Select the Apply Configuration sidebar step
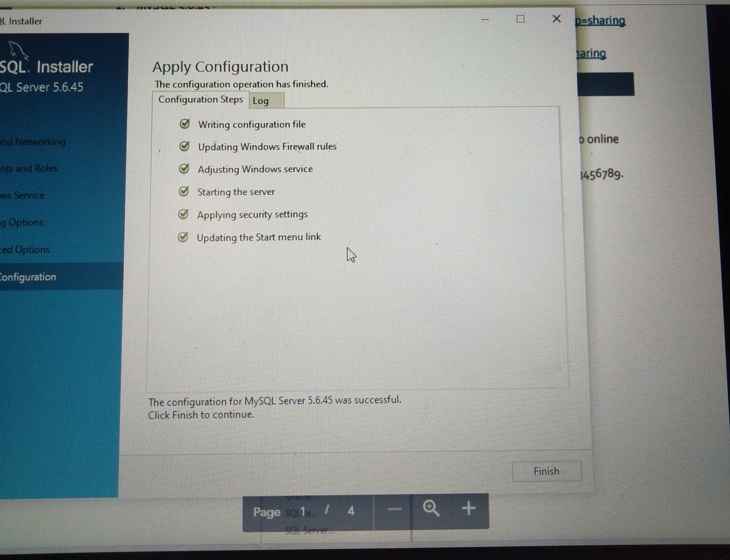Screen dimensions: 730x560 (28, 277)
